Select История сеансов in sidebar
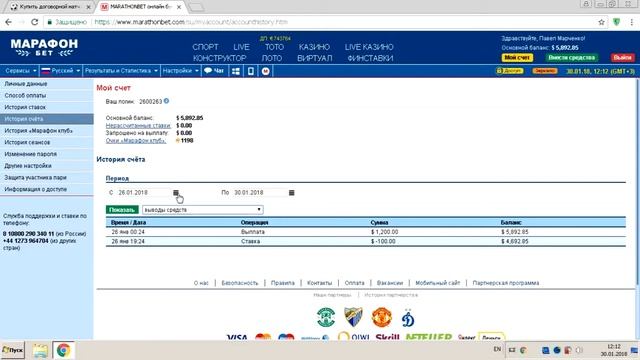 (47, 142)
